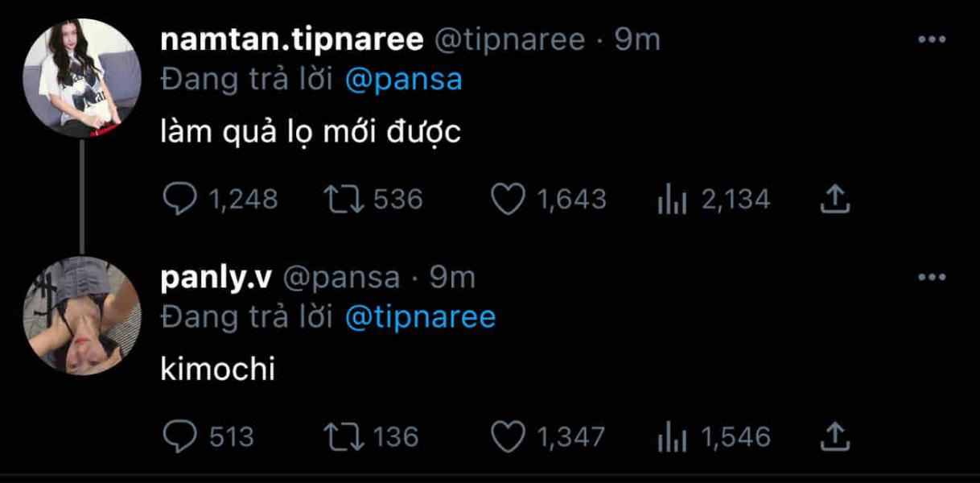The width and height of the screenshot is (980, 483).
Task: View analytics of panly.v's tweet
Action: [669, 436]
